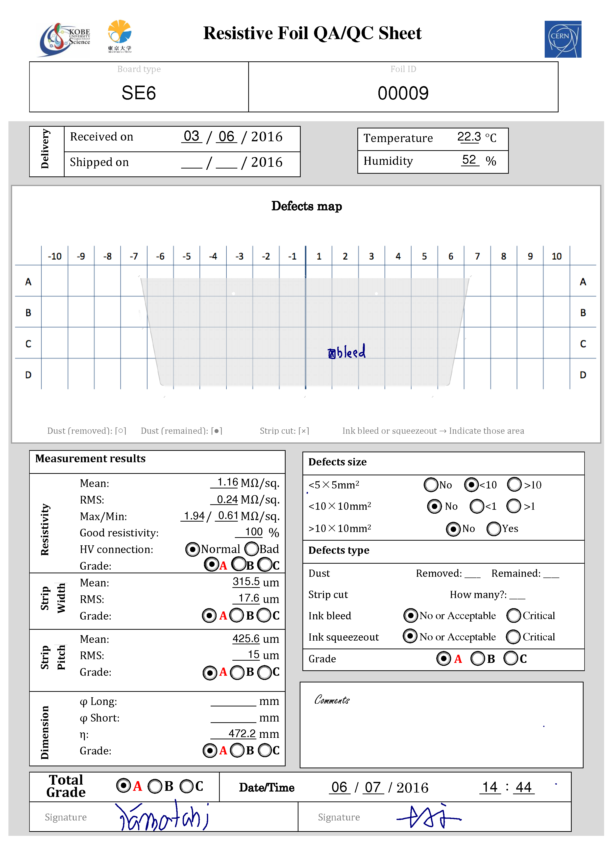Set Ink squeezeout to No or Acceptable
The image size is (614, 868).
[x=410, y=636]
